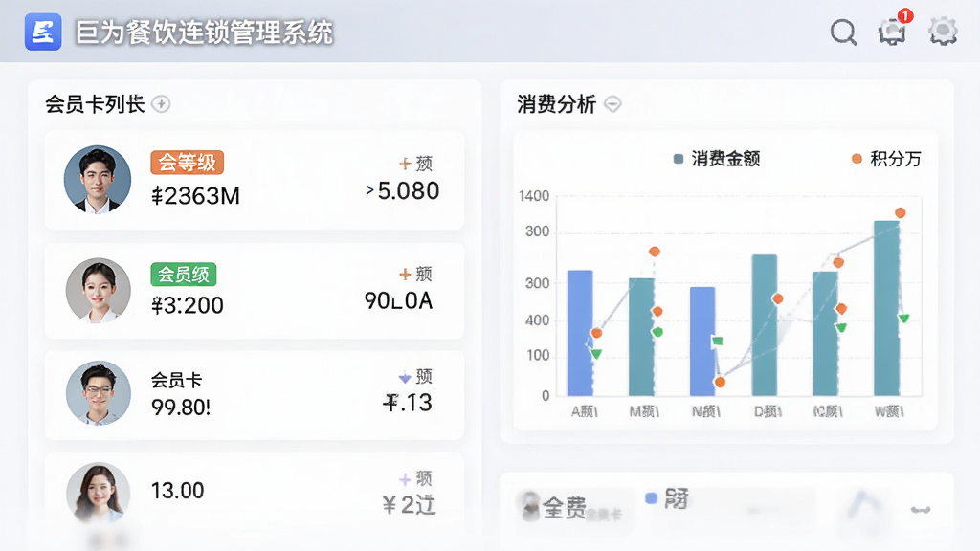Select the tallest bar above the W label
The height and width of the screenshot is (551, 980).
(887, 308)
